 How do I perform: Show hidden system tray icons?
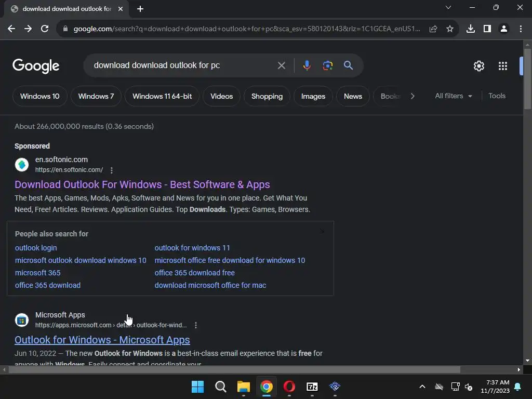tap(422, 387)
